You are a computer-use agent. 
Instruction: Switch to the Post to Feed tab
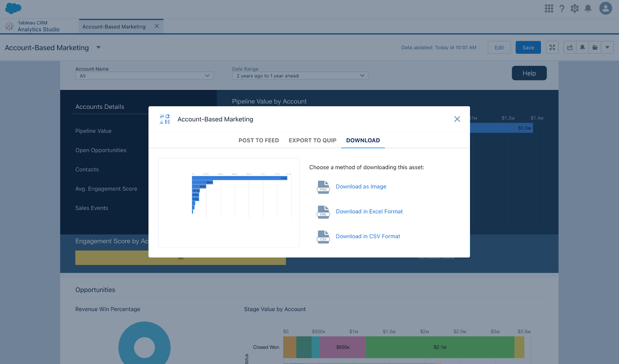259,140
